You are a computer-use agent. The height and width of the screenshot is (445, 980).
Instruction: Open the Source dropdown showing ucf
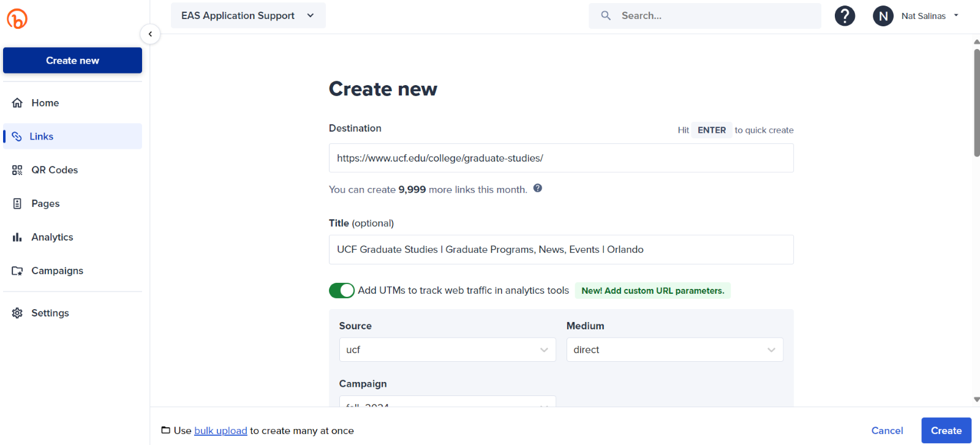(x=447, y=350)
